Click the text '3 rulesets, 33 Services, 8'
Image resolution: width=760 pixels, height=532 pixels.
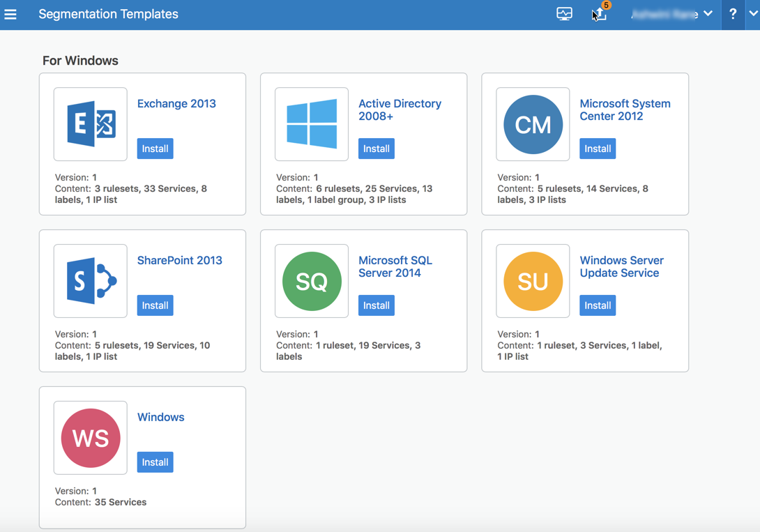151,188
